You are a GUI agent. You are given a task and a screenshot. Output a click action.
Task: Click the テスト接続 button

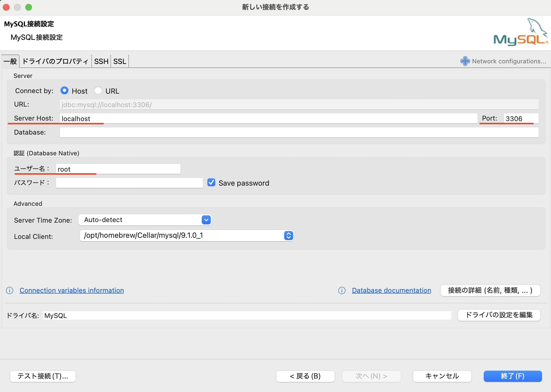[x=43, y=376]
